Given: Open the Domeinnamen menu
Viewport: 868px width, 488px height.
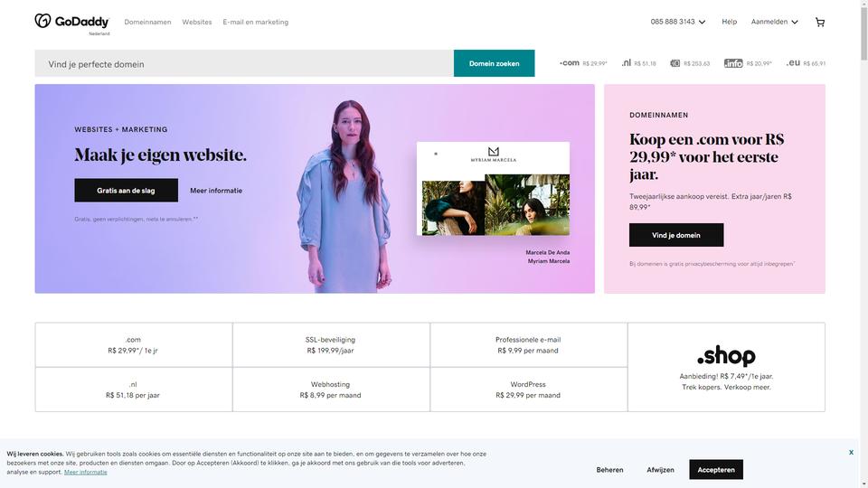Looking at the screenshot, I should (x=147, y=22).
